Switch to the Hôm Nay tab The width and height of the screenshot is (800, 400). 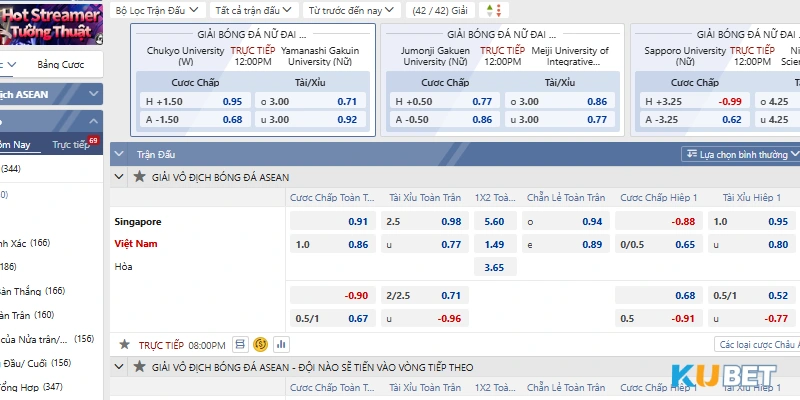coord(15,144)
